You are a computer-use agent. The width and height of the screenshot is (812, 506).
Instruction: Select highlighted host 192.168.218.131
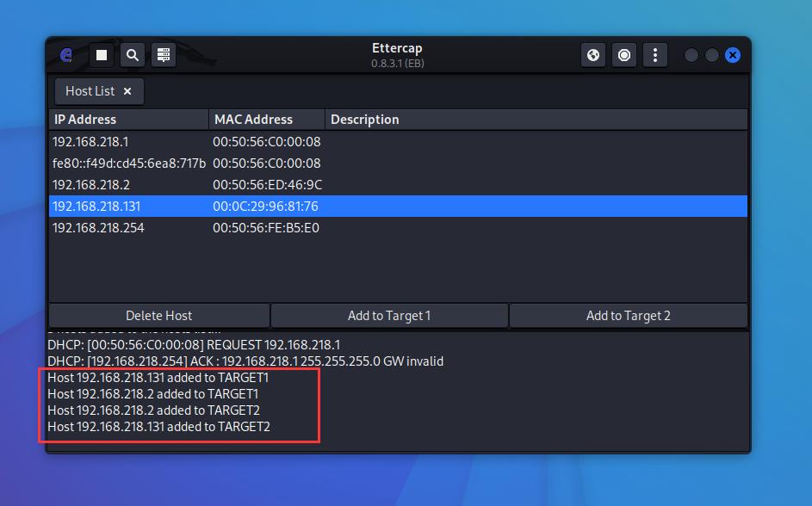pyautogui.click(x=398, y=206)
